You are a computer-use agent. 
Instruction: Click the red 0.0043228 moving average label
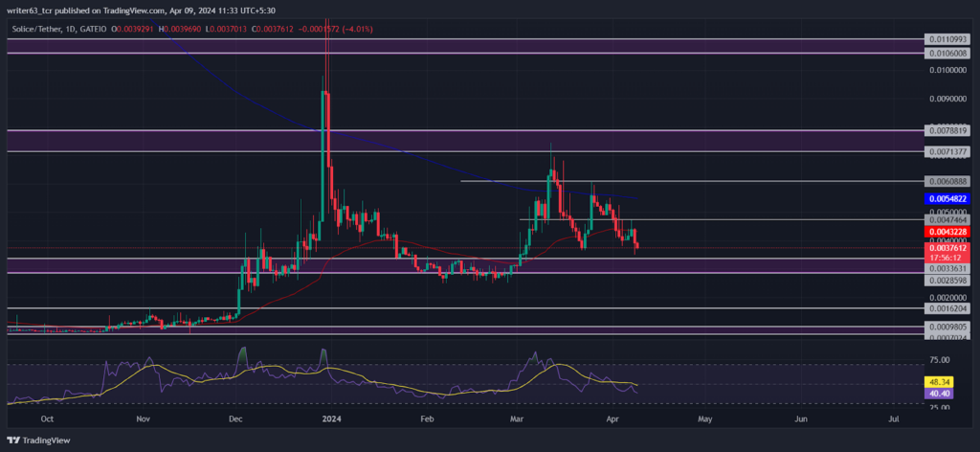click(x=947, y=232)
